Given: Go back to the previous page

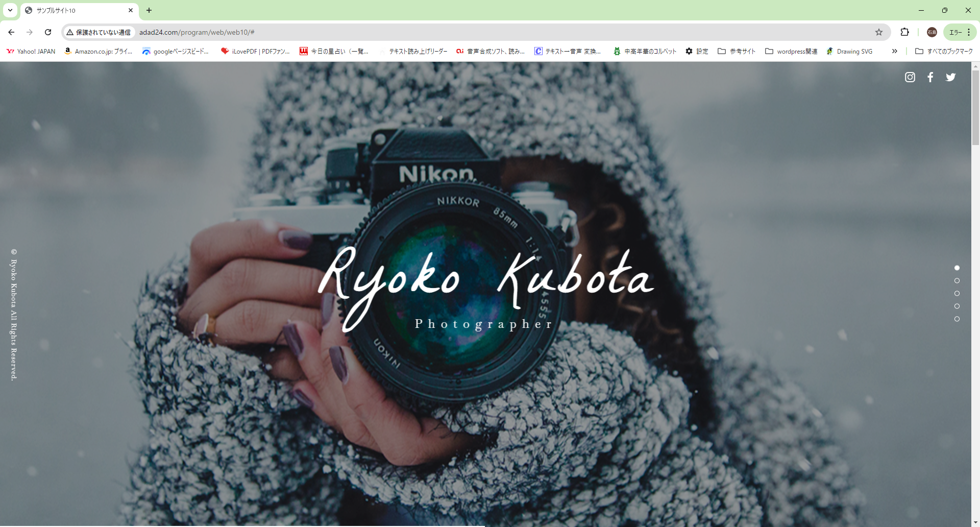Looking at the screenshot, I should tap(11, 32).
